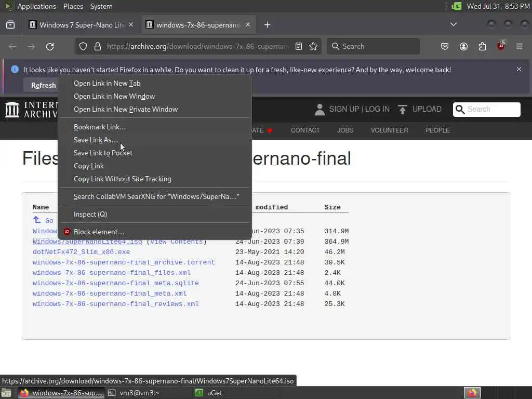The image size is (532, 399).
Task: Open the System menu
Action: pos(101,6)
